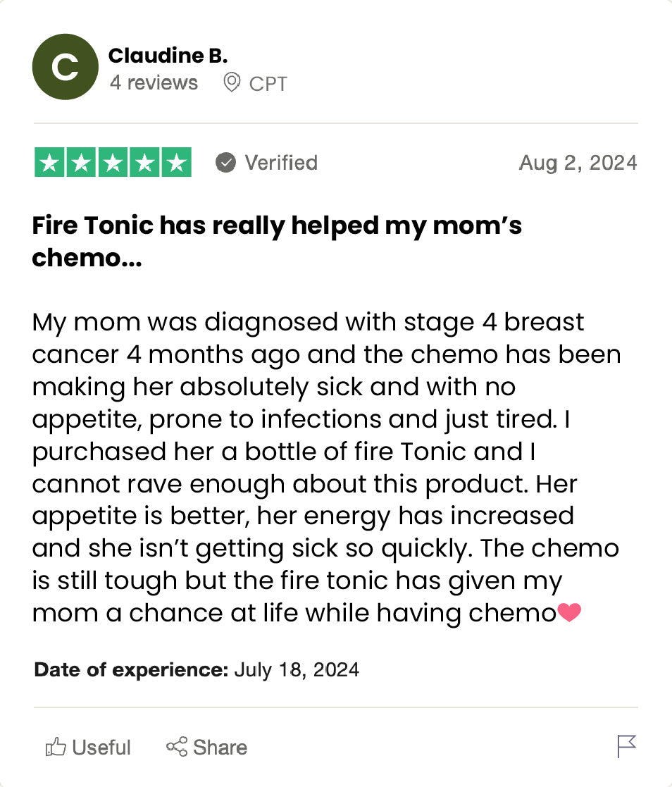This screenshot has height=787, width=672.
Task: Click the Share button
Action: [x=206, y=747]
